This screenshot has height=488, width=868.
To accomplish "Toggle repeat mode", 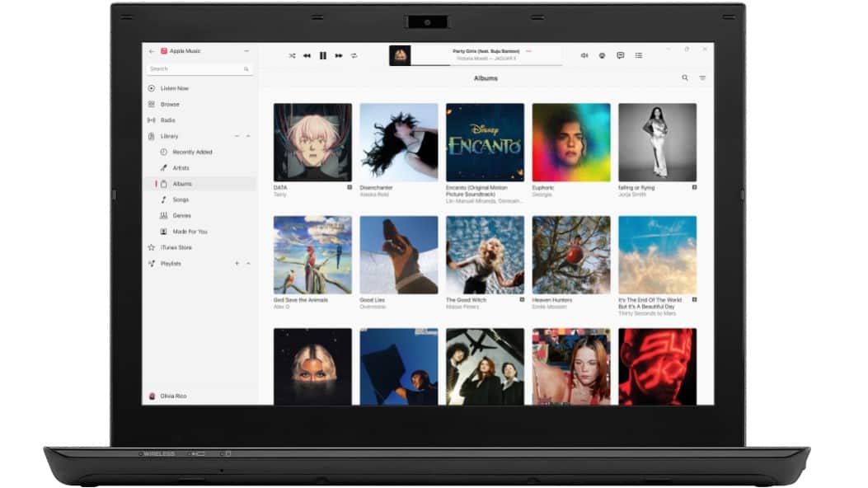I will click(354, 55).
